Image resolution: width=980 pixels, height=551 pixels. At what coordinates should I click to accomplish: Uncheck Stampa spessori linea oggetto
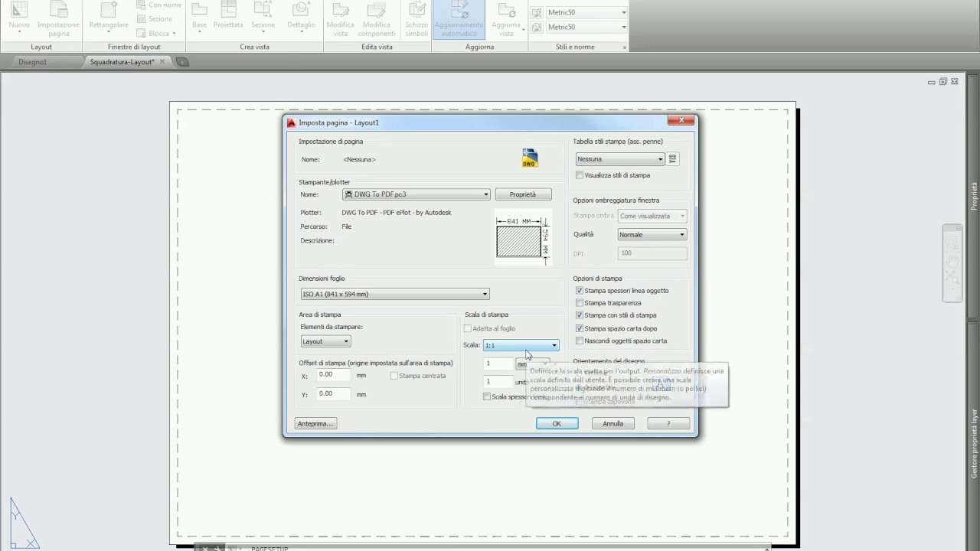point(580,291)
